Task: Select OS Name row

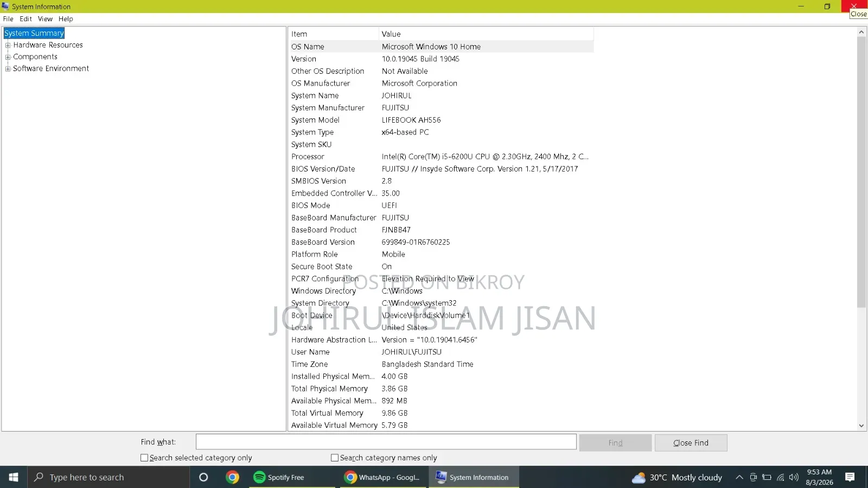Action: click(441, 47)
